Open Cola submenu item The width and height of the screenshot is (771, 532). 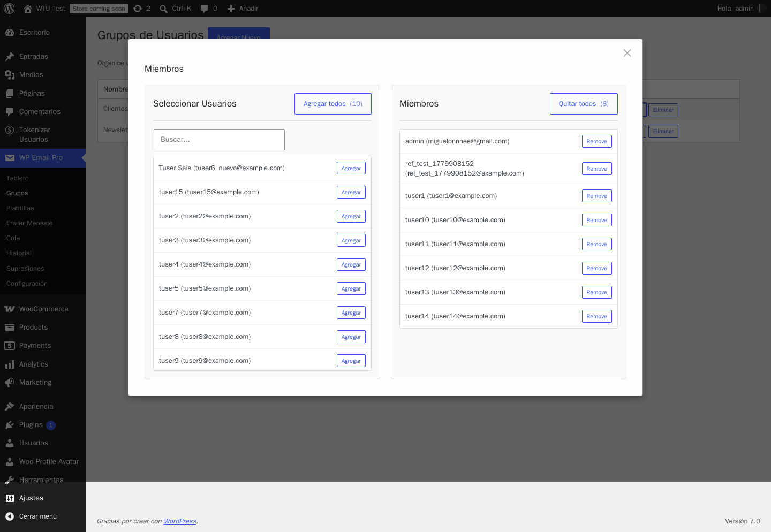click(13, 238)
